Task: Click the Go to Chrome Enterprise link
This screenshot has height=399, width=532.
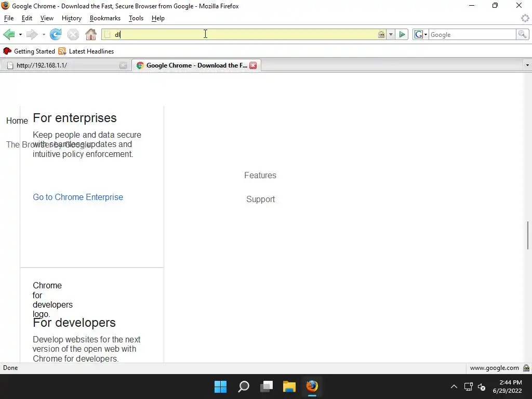Action: pos(78,197)
